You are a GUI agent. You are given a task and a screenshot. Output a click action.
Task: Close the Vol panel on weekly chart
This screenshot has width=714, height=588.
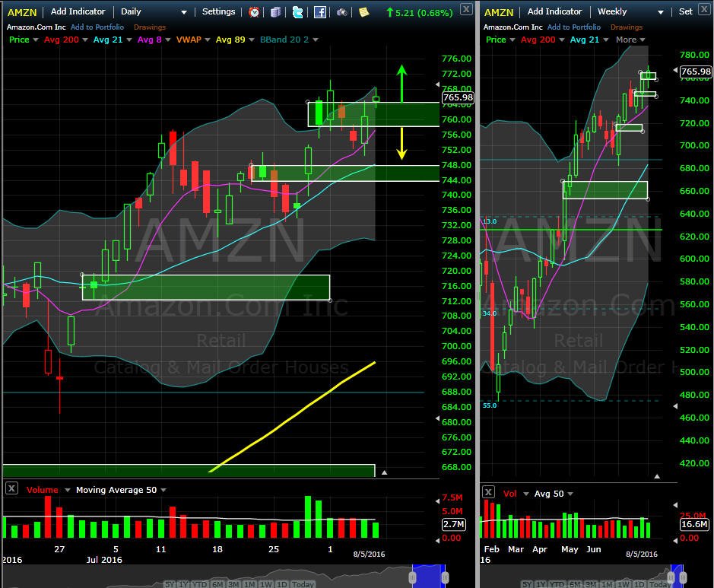(488, 492)
